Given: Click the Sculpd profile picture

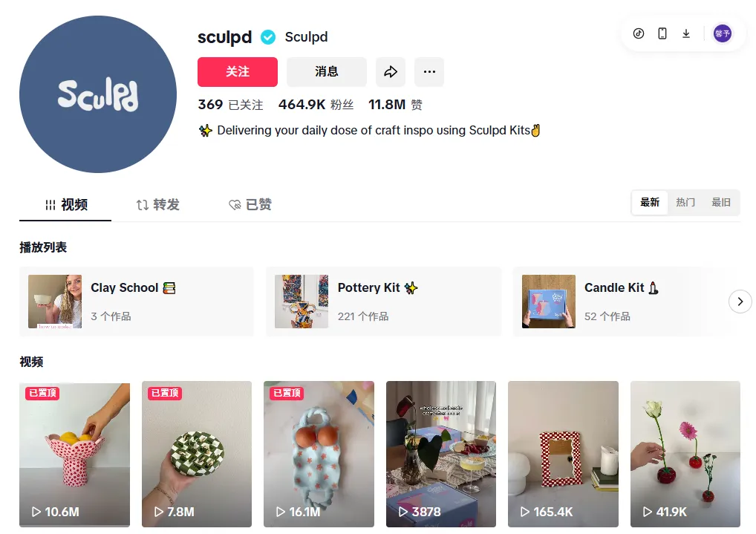Looking at the screenshot, I should [98, 94].
